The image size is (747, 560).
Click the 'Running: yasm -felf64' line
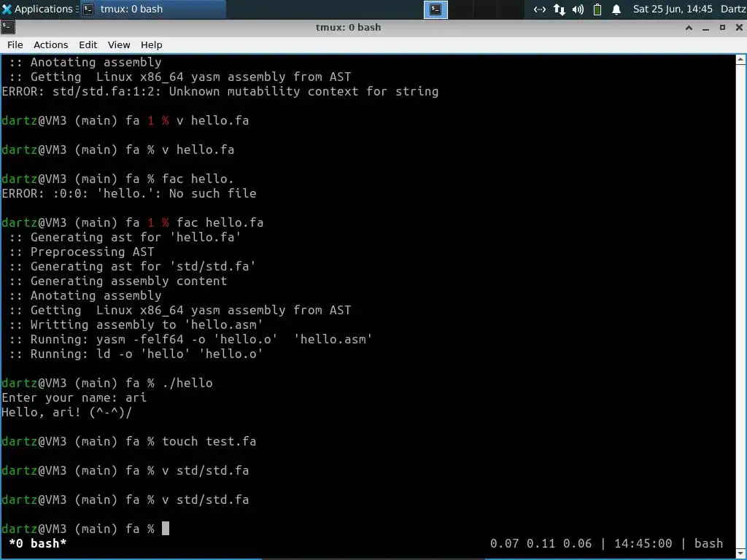pos(190,340)
